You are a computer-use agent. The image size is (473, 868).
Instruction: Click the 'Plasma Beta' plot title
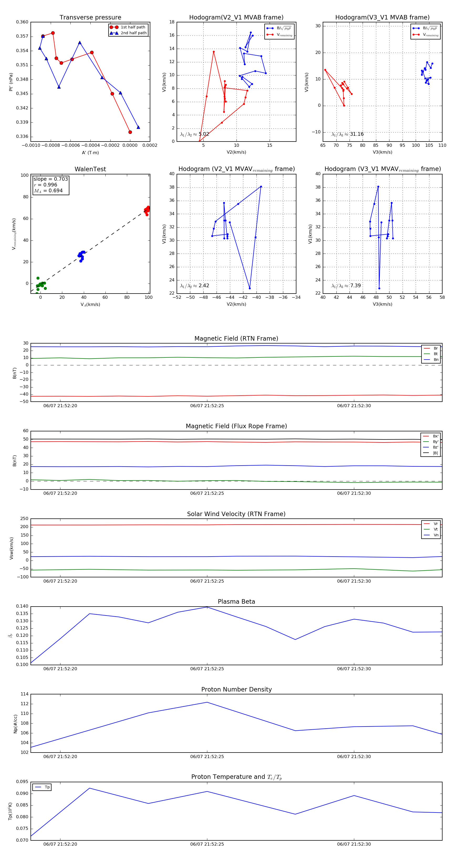click(236, 602)
